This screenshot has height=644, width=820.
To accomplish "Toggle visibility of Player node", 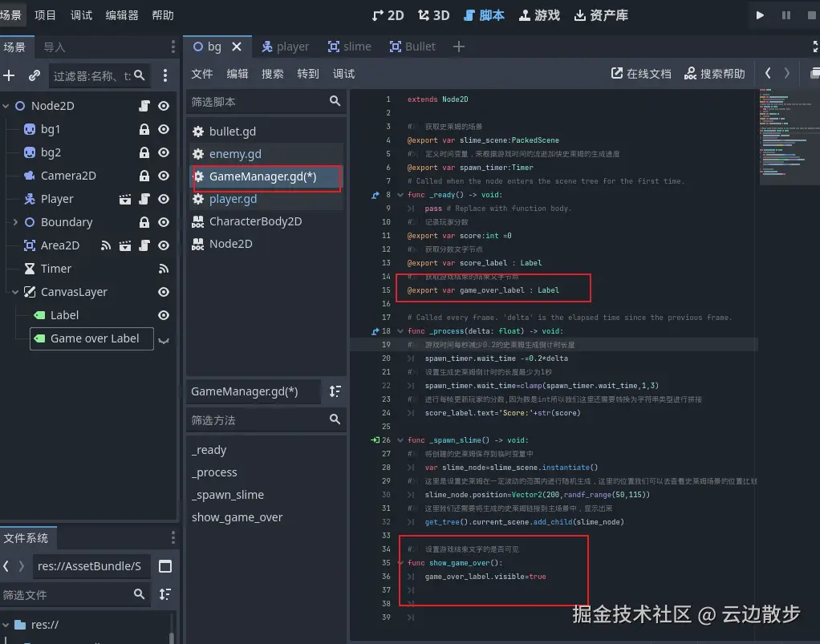I will click(164, 199).
